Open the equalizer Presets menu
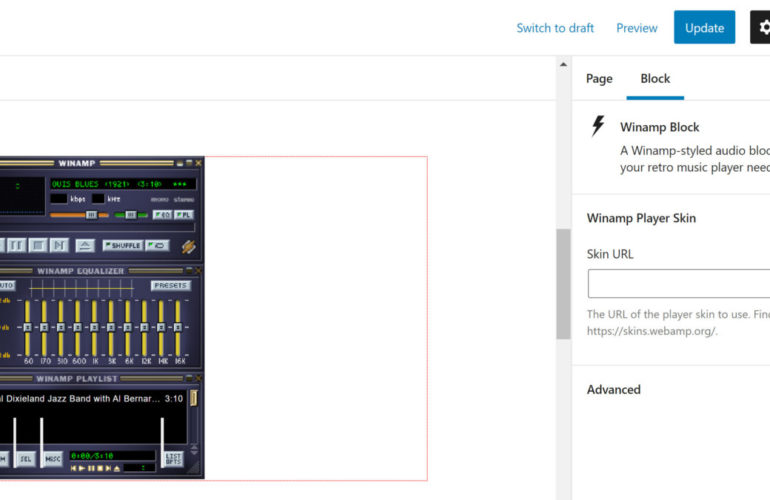Image resolution: width=770 pixels, height=500 pixels. point(171,286)
